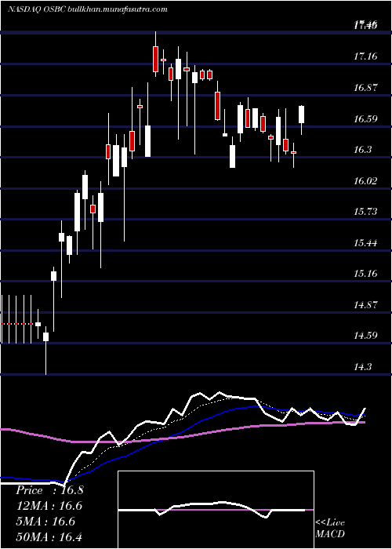Click the 14.3 price axis label

point(362,367)
